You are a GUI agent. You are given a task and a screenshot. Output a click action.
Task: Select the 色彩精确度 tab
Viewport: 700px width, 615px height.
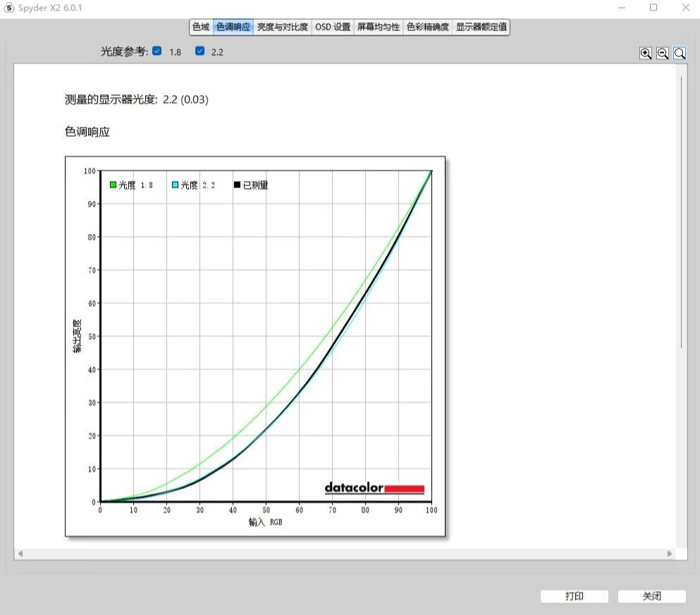428,27
